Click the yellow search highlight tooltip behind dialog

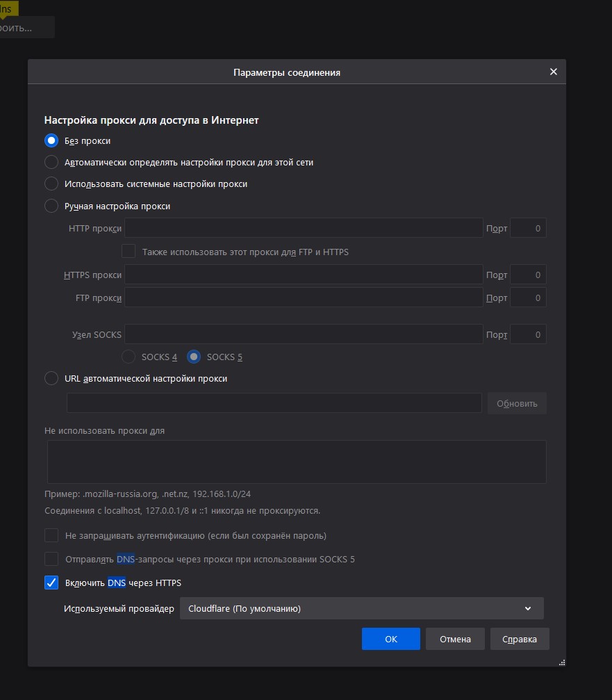tap(8, 9)
